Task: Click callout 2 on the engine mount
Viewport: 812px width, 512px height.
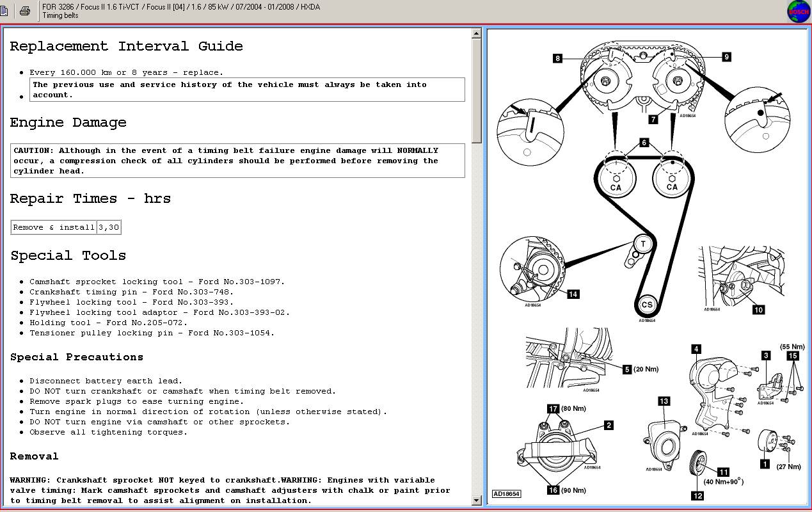Action: (x=609, y=425)
